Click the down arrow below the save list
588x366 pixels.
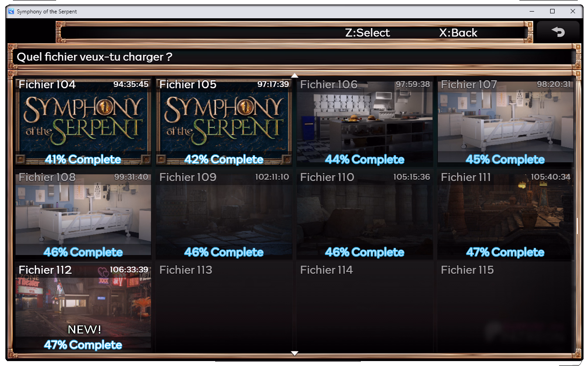click(294, 354)
